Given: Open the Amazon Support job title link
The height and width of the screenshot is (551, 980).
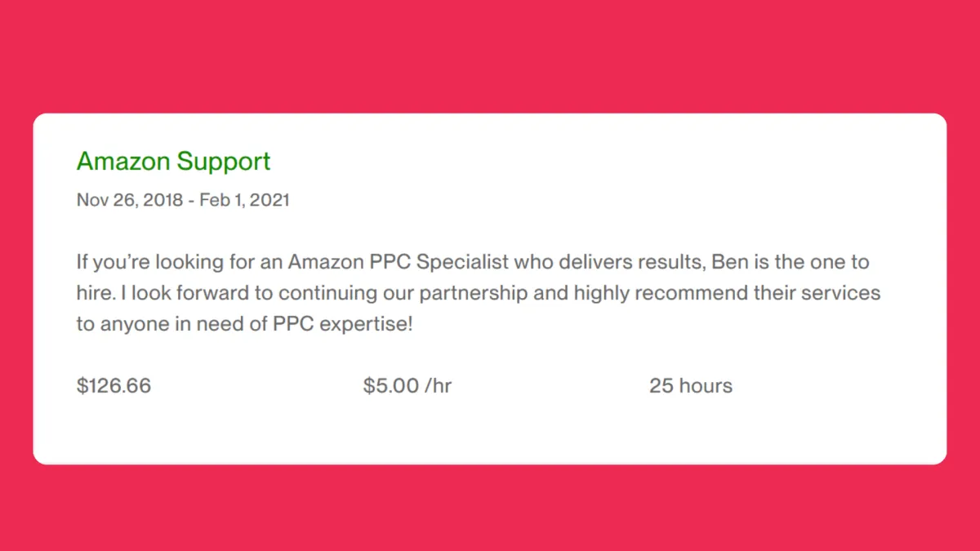Looking at the screenshot, I should pos(173,162).
